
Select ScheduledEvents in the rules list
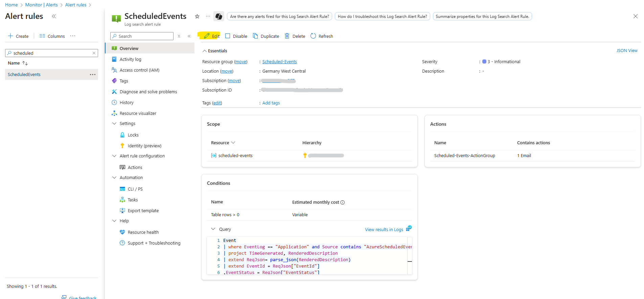click(24, 75)
